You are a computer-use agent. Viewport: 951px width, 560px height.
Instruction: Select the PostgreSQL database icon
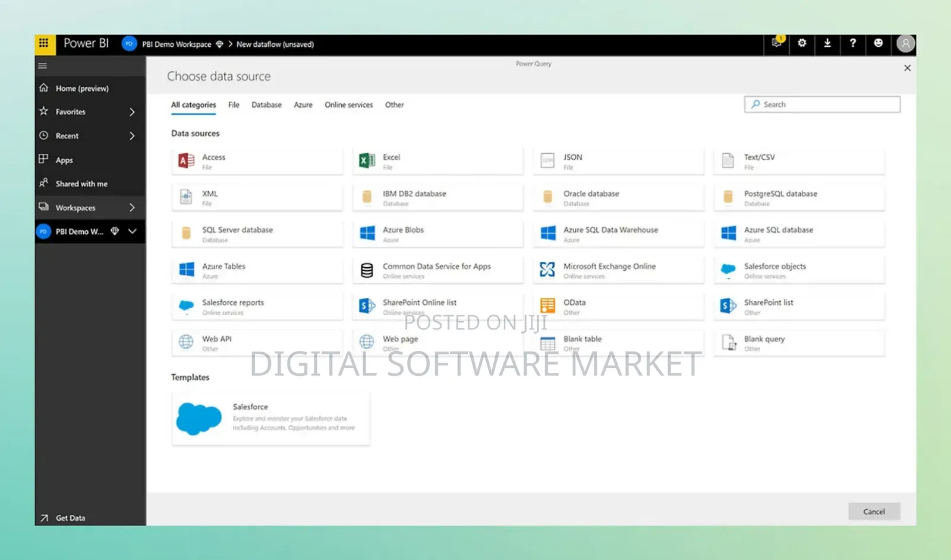pos(728,197)
